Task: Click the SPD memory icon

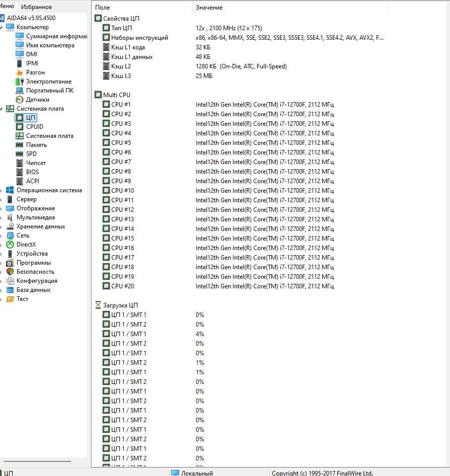Action: 20,154
